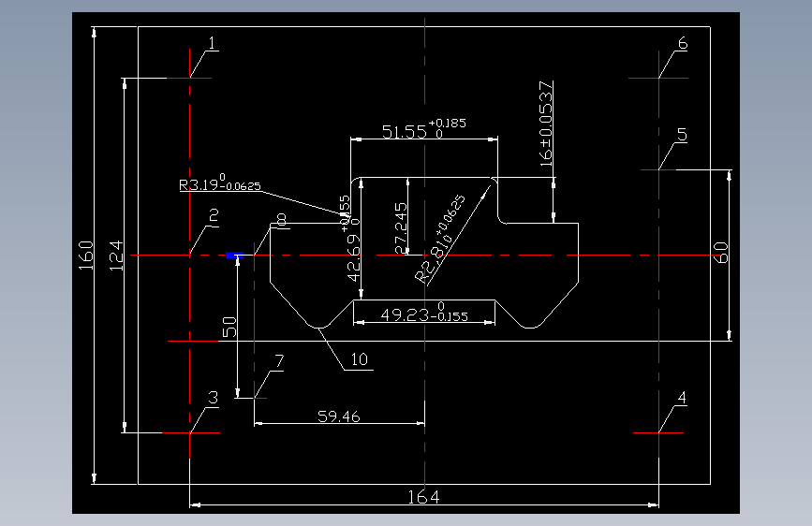Image resolution: width=812 pixels, height=526 pixels.
Task: Pick the 42.69 vertical dimension text
Action: (352, 239)
